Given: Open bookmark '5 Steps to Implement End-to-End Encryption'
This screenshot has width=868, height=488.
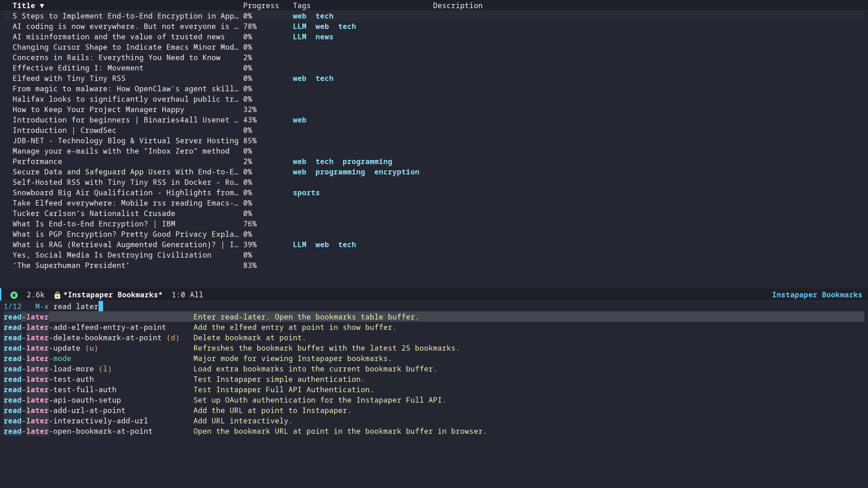Looking at the screenshot, I should click(126, 16).
